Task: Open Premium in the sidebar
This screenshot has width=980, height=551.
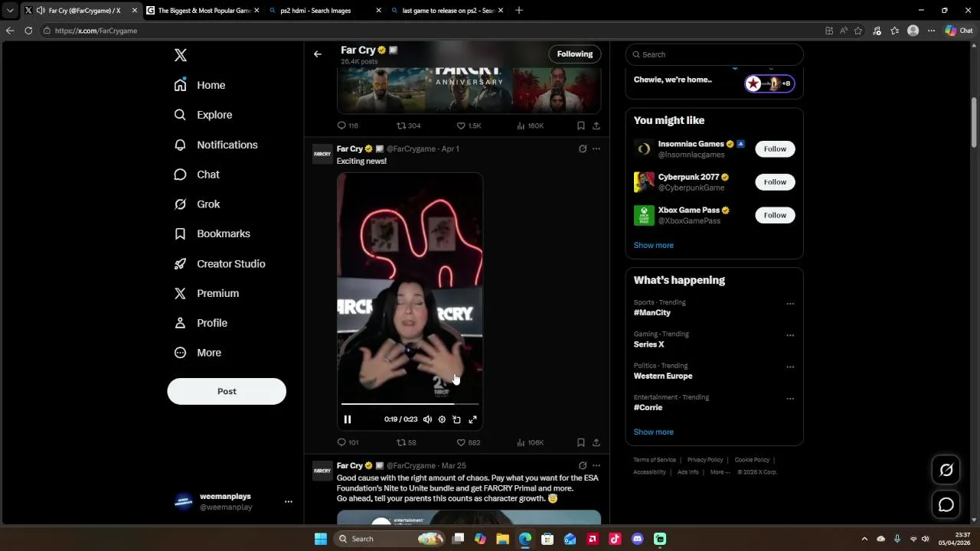Action: (x=207, y=293)
